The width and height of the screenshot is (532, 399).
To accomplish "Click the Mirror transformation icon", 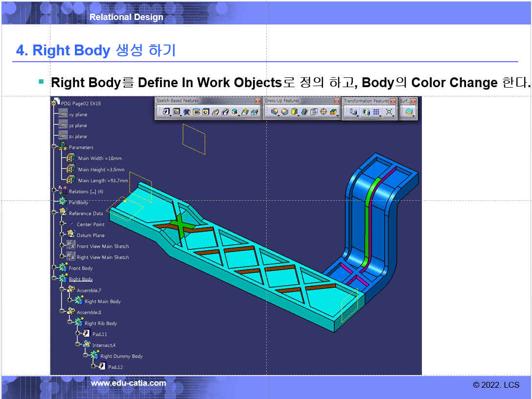I will (x=366, y=112).
